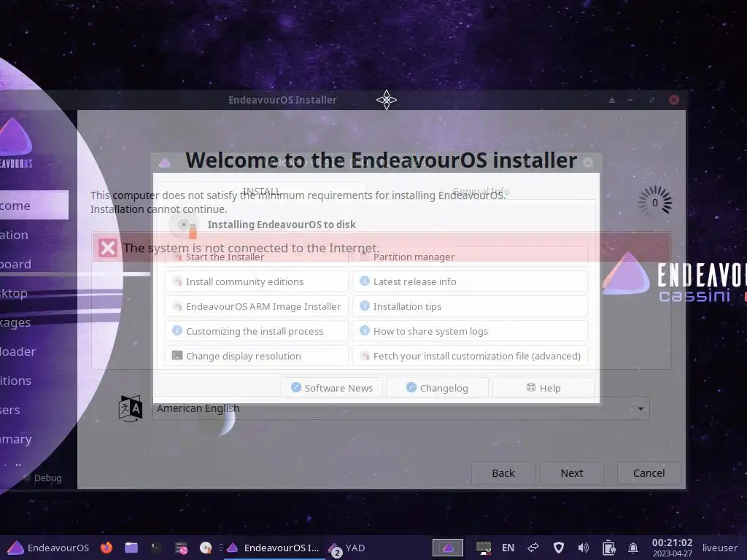This screenshot has height=560, width=747.
Task: Click the red error X icon
Action: point(108,248)
